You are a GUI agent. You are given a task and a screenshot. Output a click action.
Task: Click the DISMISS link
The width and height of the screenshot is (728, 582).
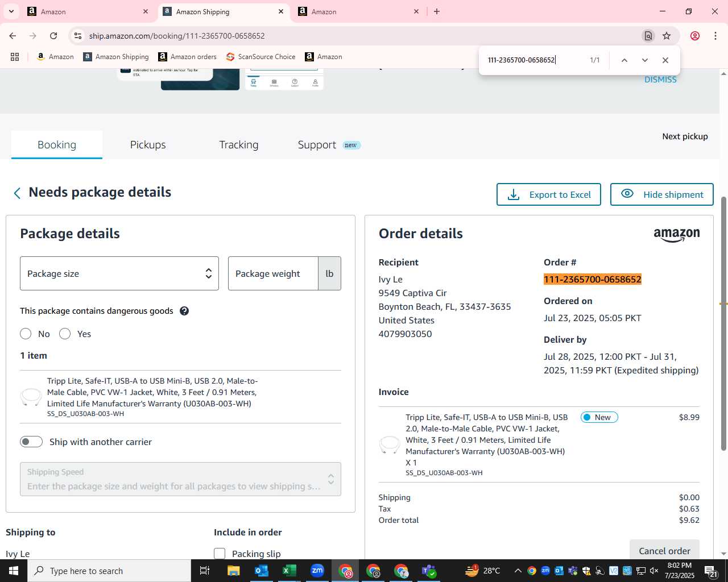pyautogui.click(x=660, y=80)
